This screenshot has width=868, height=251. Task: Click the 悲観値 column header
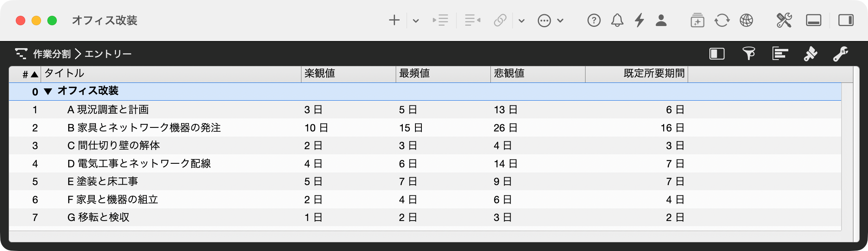[538, 74]
